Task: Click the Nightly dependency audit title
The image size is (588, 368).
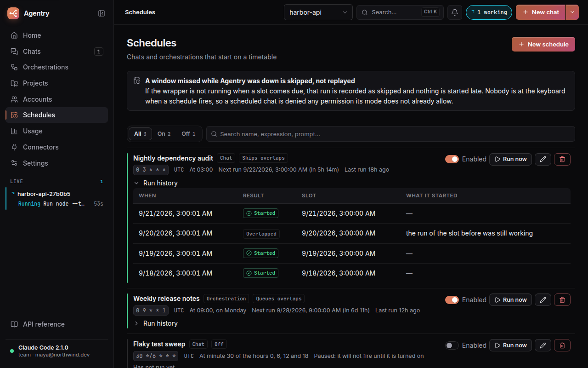Action: [x=173, y=158]
